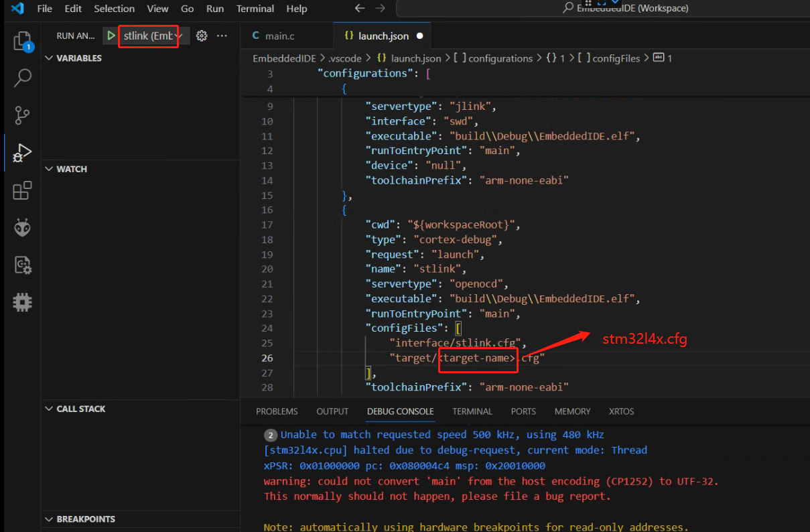This screenshot has height=532, width=810.
Task: Switch to the OUTPUT panel tab
Action: tap(332, 411)
